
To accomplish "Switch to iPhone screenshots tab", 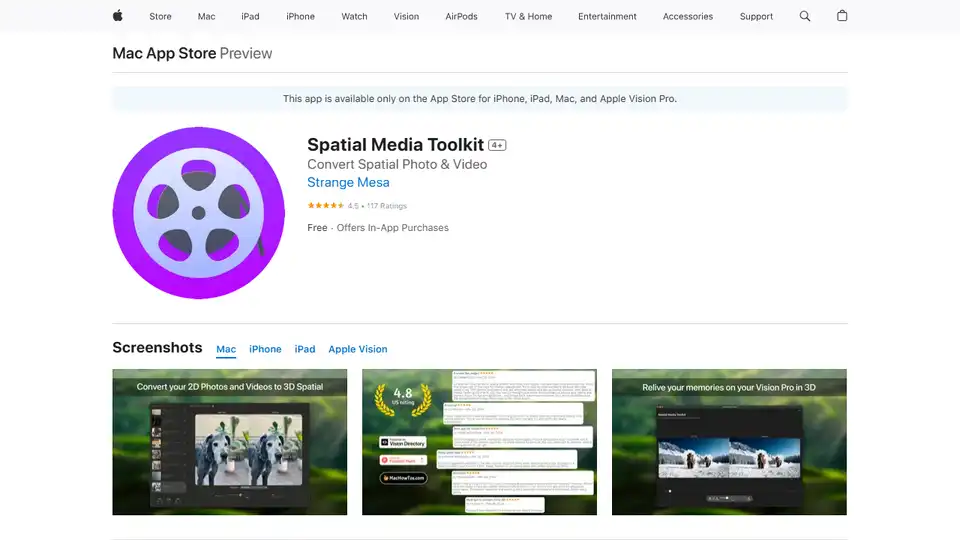I will click(x=265, y=349).
